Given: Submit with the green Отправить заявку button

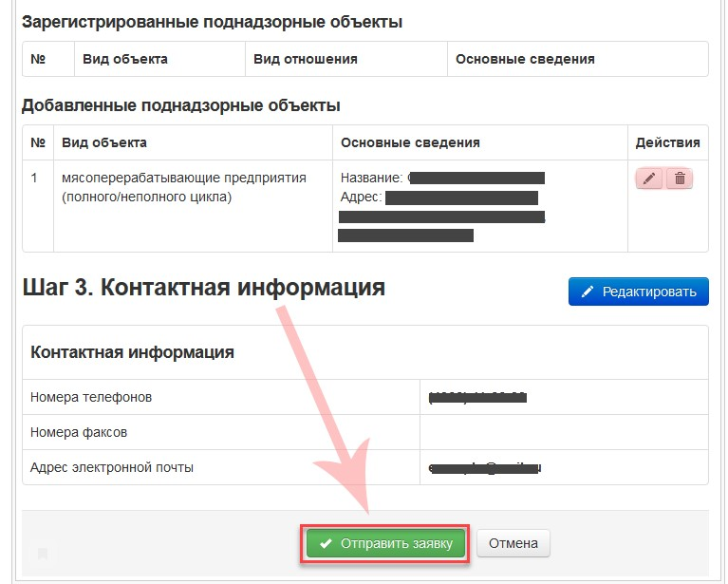Looking at the screenshot, I should point(385,544).
